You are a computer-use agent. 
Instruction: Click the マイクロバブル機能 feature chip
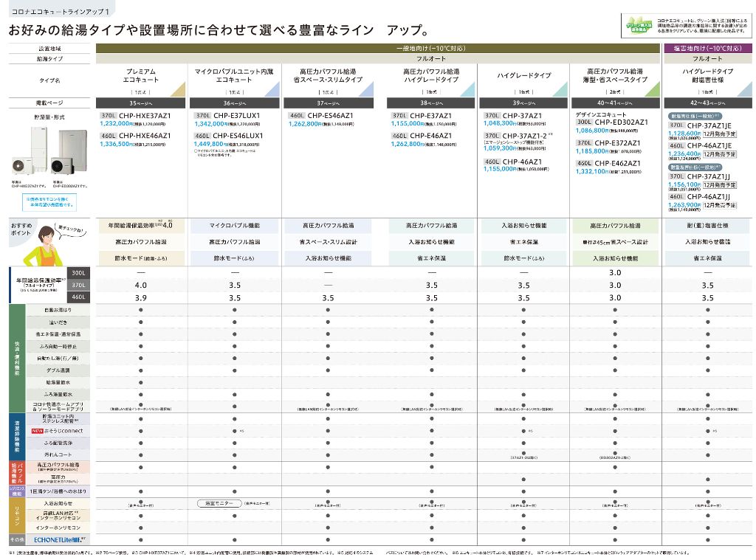235,226
